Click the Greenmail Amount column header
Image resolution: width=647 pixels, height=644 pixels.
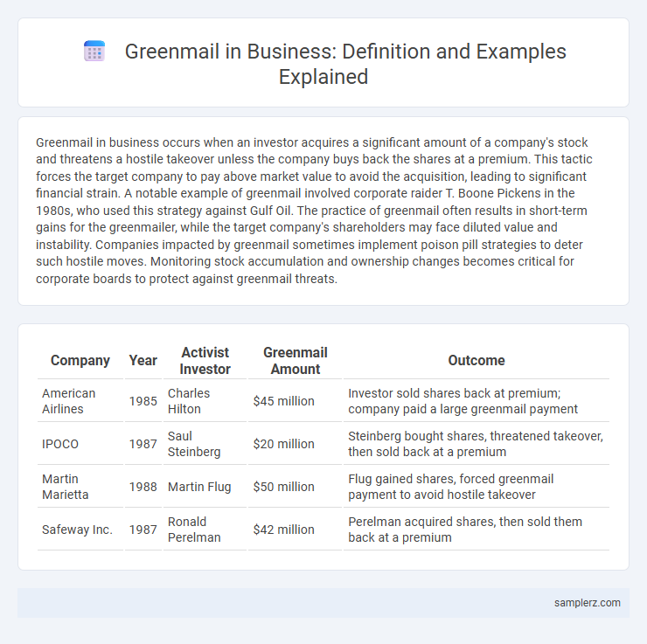point(295,361)
